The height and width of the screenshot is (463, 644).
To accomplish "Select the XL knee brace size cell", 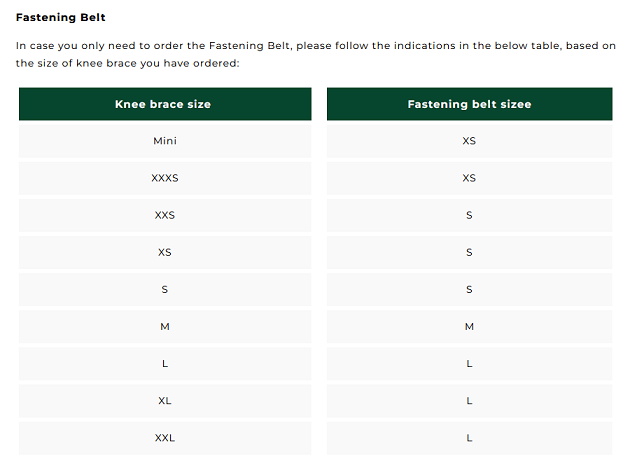I will (165, 401).
